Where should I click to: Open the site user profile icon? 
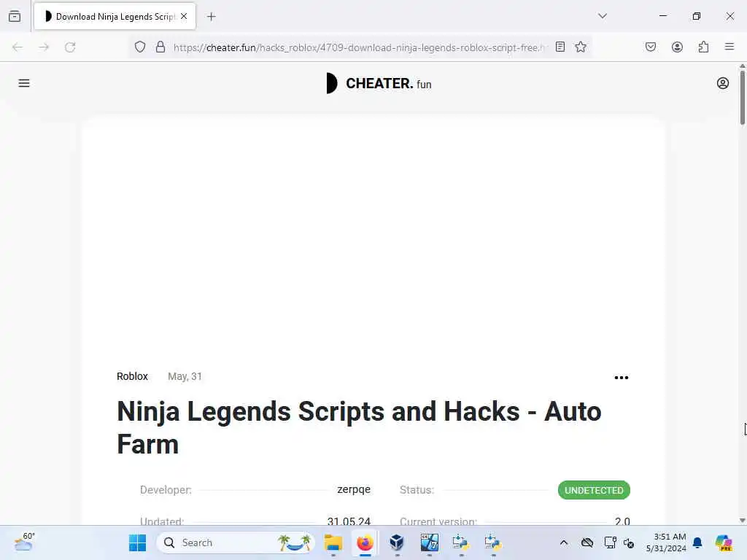[723, 83]
